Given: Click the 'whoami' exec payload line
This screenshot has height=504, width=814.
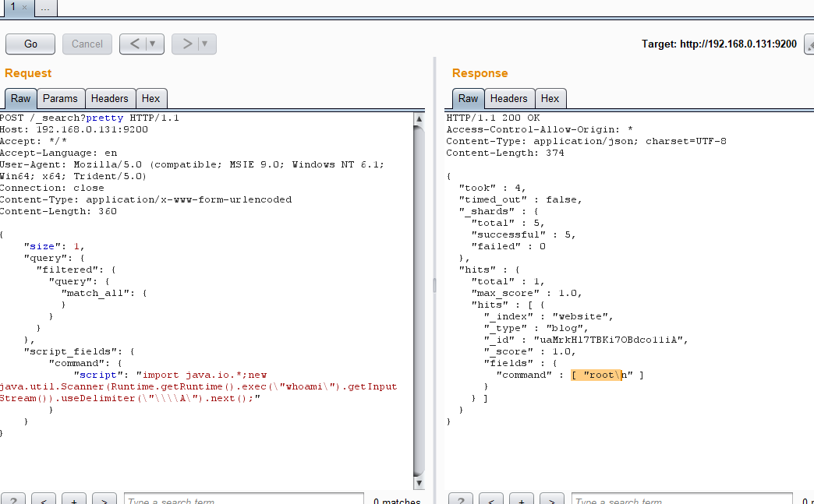Looking at the screenshot, I should tap(198, 387).
